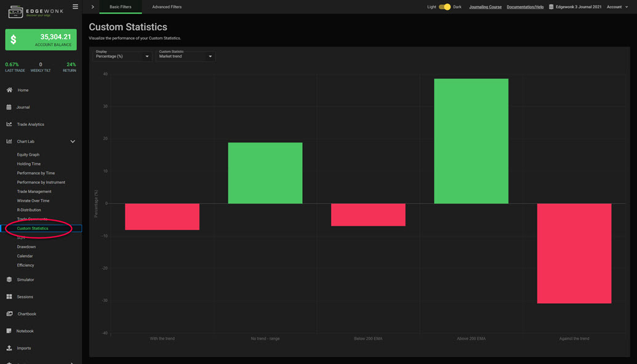
Task: Click the Trade Analytics chart icon
Action: [9, 124]
